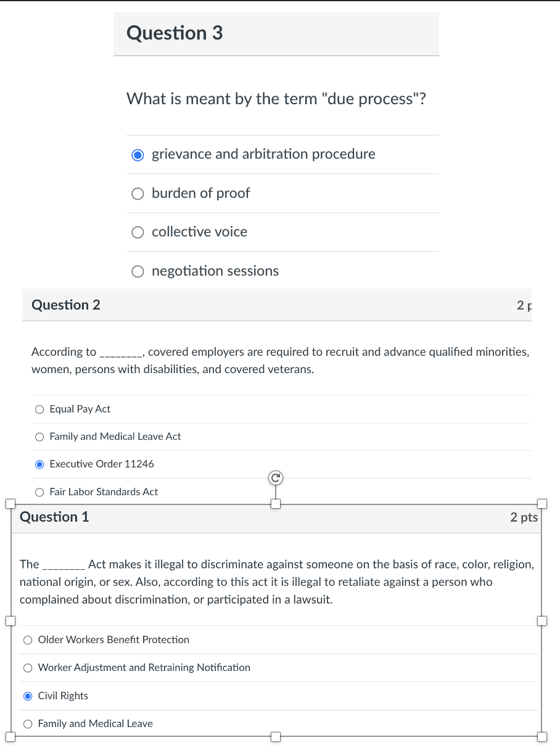Click the bottom-center resize handle of the frame
Image resolution: width=560 pixels, height=756 pixels.
click(275, 736)
